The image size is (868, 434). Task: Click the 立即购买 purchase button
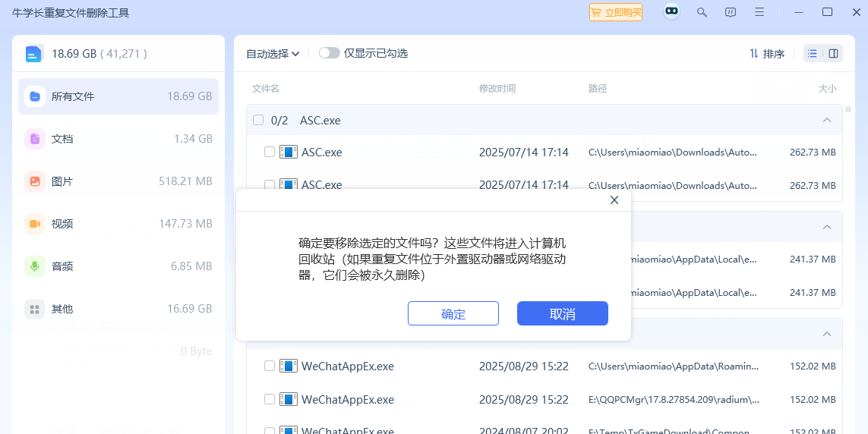point(616,12)
